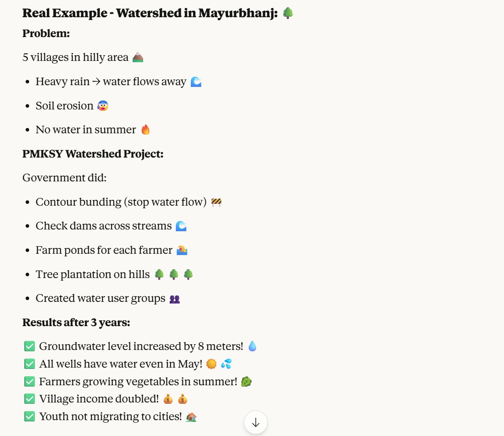Click the green checkmark beside Village income doubled
Viewport: 504px width, 436px height.
point(30,399)
